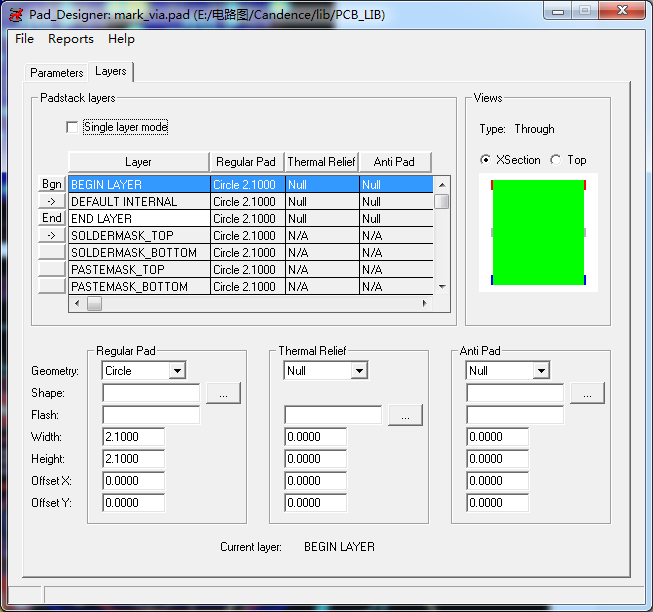This screenshot has width=653, height=612.
Task: Click the Anti Pad column header
Action: pos(394,162)
